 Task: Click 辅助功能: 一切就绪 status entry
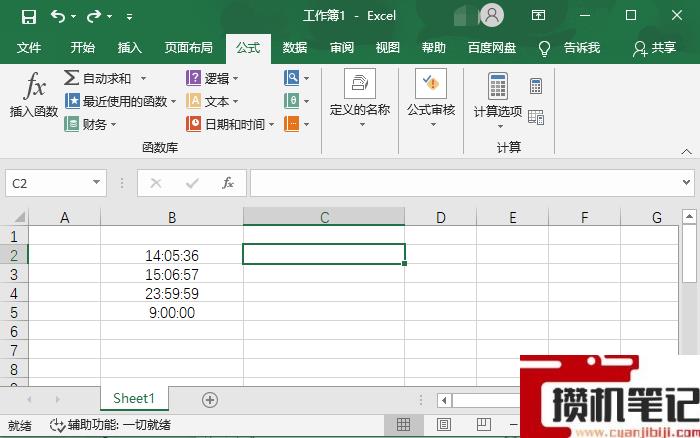point(110,425)
